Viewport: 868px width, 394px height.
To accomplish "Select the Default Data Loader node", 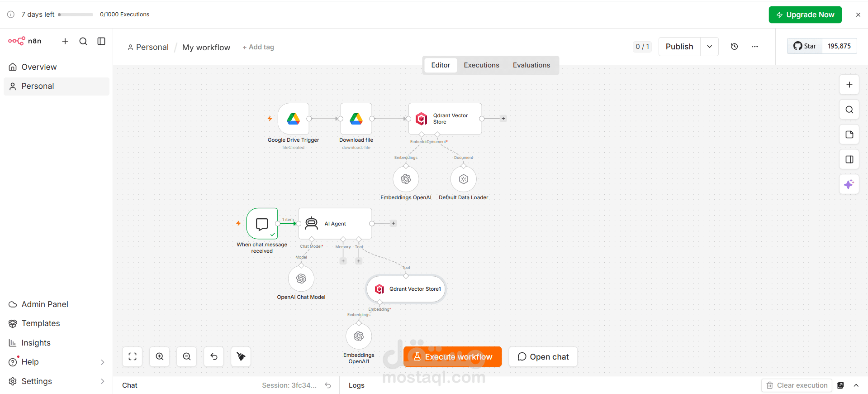I will click(x=464, y=179).
